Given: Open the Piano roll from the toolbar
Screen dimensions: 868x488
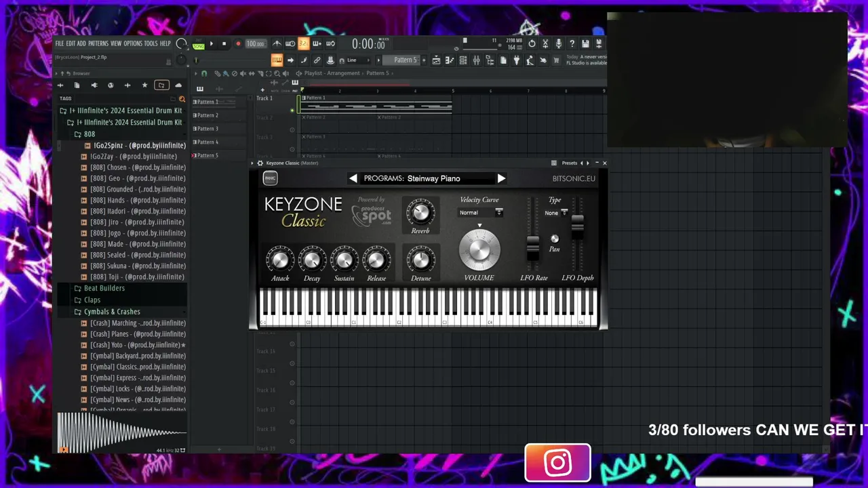Looking at the screenshot, I should click(x=449, y=60).
